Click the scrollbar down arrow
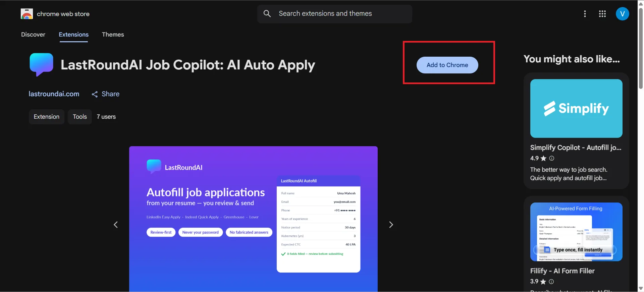This screenshot has height=292, width=644. point(641,288)
